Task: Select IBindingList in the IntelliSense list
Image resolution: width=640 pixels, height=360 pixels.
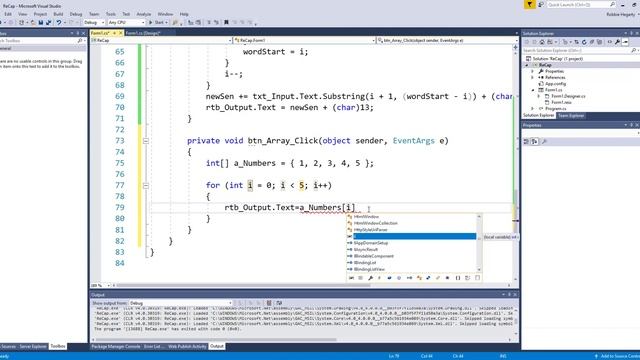Action: pyautogui.click(x=365, y=263)
